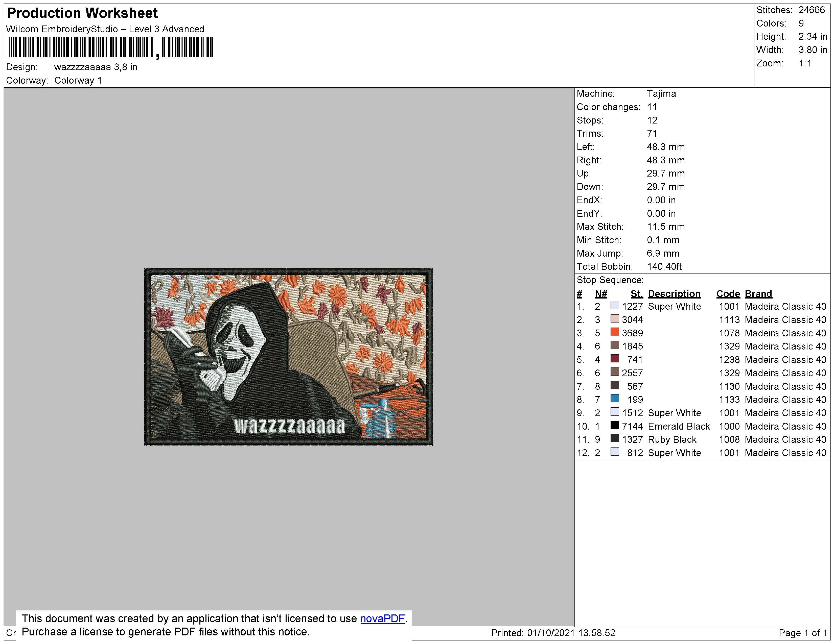Click the Min Stitch value '0.1 mm'
Screen dimensions: 834x644
(663, 240)
